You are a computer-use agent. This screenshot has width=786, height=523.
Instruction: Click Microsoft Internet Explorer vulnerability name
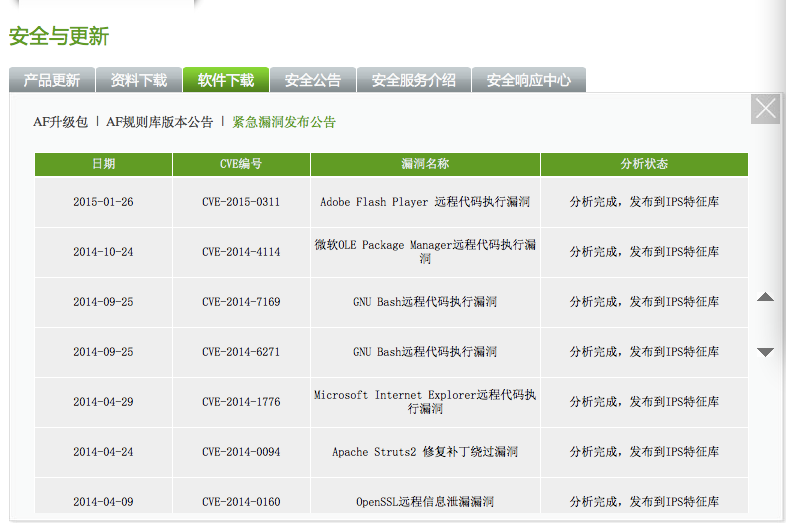point(425,402)
